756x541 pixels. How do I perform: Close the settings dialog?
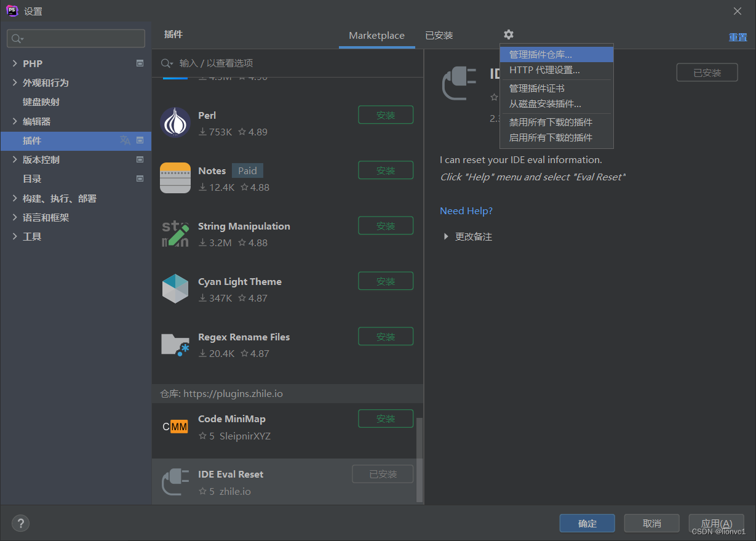coord(738,11)
